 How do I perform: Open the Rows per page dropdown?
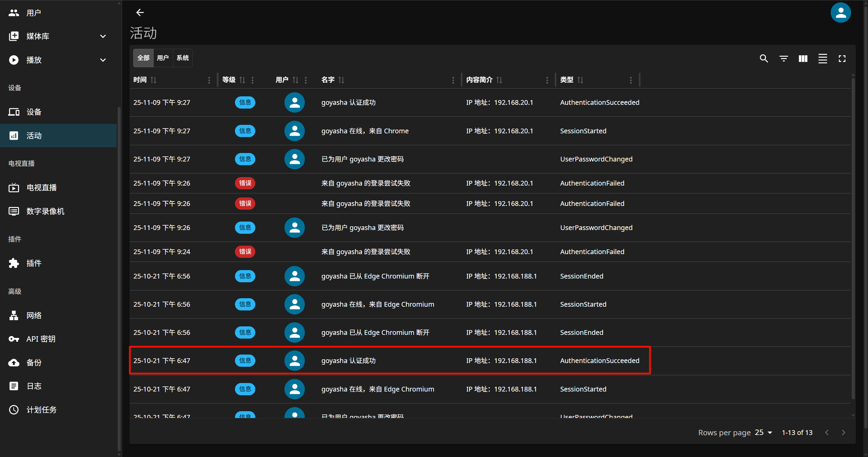[x=764, y=432]
